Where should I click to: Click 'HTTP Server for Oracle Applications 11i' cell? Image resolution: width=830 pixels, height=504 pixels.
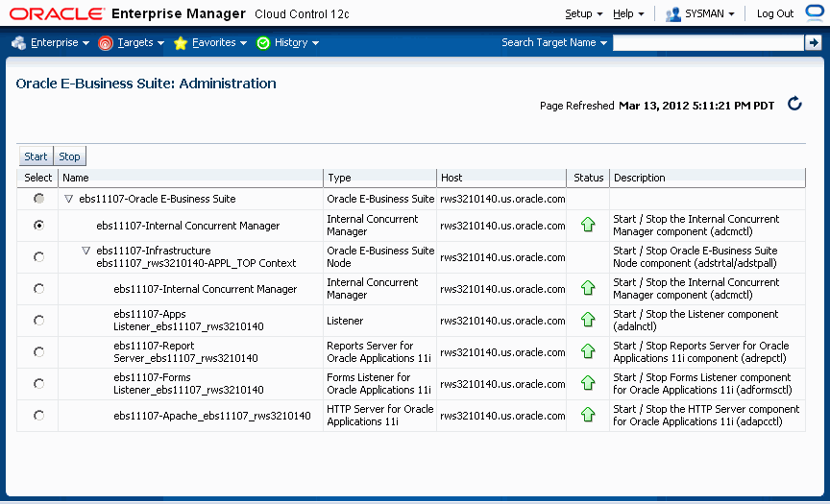[380, 415]
